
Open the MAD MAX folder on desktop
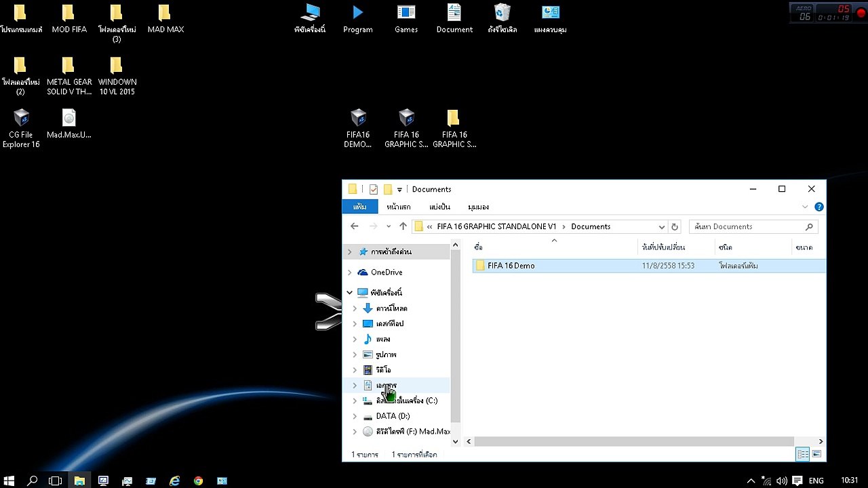point(165,18)
